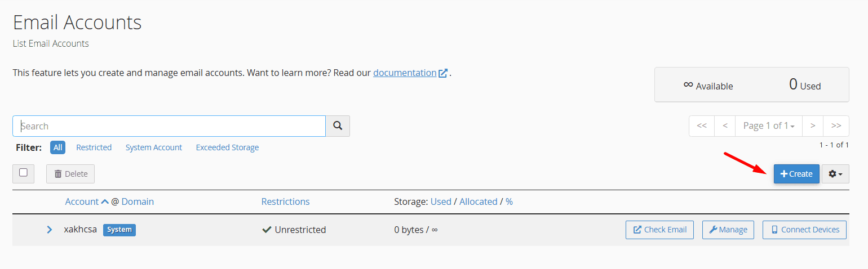Click the trash Delete button
This screenshot has width=868, height=269.
point(70,174)
